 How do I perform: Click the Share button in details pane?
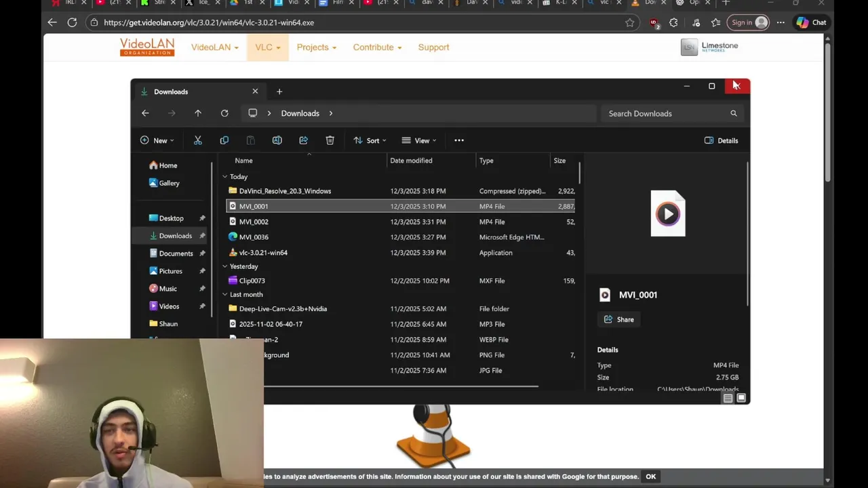tap(618, 319)
